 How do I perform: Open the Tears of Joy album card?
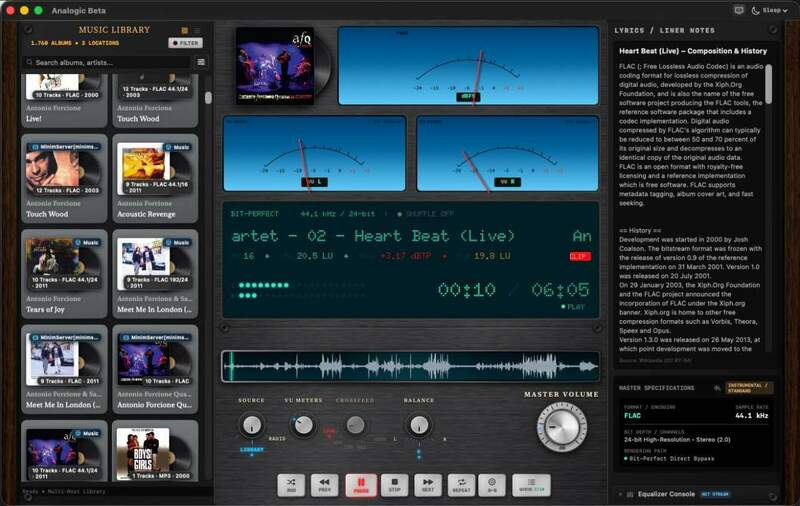tap(64, 274)
